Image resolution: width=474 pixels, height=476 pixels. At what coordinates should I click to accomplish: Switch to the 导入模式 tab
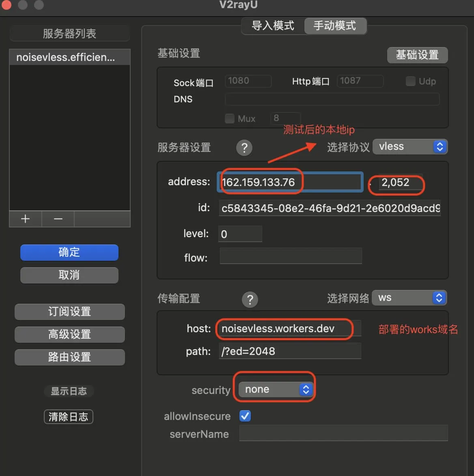point(273,26)
